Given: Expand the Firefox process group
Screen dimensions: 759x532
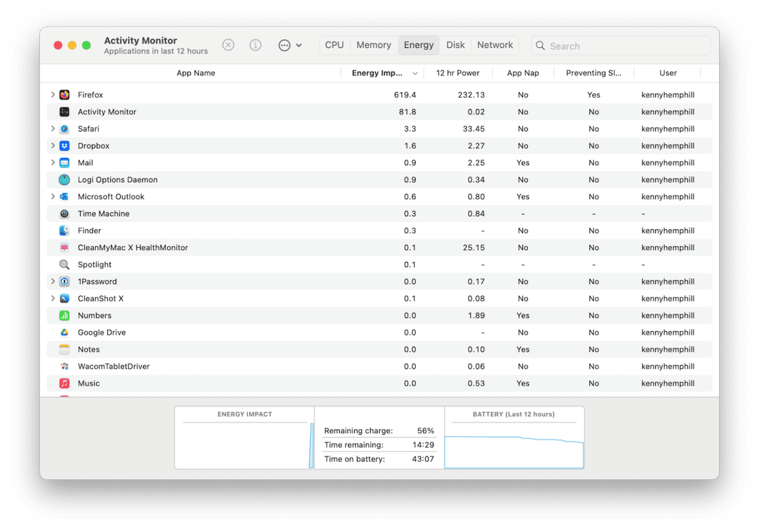Looking at the screenshot, I should click(53, 95).
